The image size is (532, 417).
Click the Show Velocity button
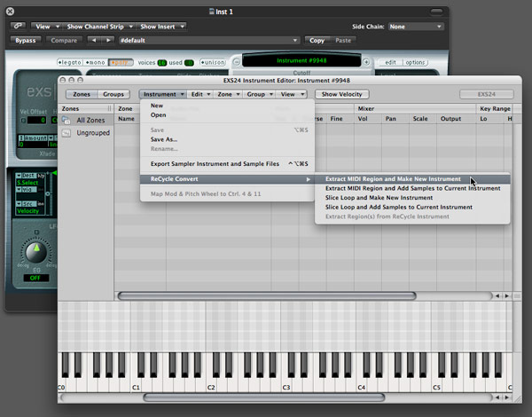coord(341,94)
